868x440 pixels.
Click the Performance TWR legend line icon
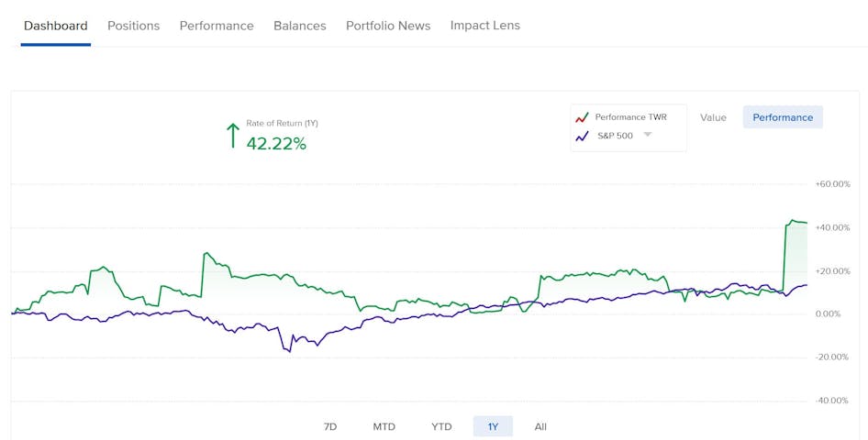click(581, 117)
